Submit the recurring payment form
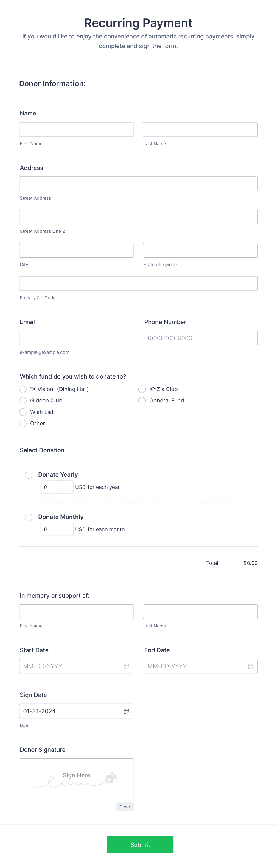 click(x=140, y=845)
